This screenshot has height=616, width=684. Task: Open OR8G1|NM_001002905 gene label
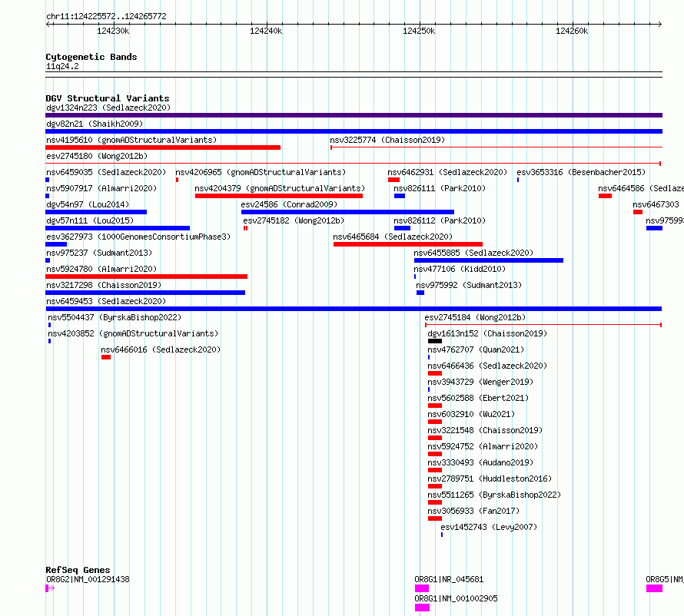[x=456, y=598]
